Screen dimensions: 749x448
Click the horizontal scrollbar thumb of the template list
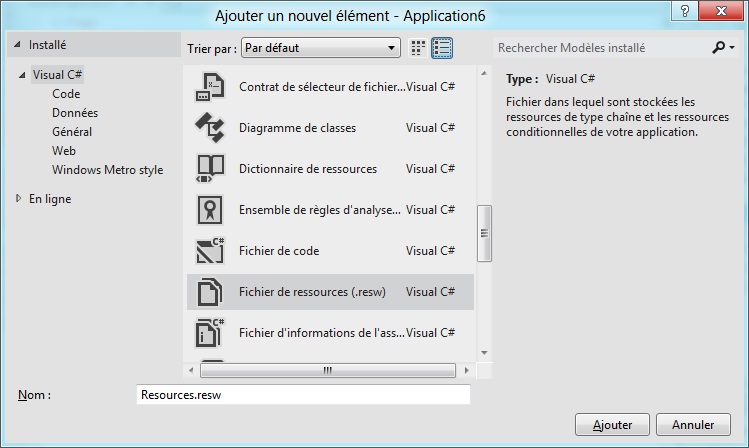pos(328,370)
